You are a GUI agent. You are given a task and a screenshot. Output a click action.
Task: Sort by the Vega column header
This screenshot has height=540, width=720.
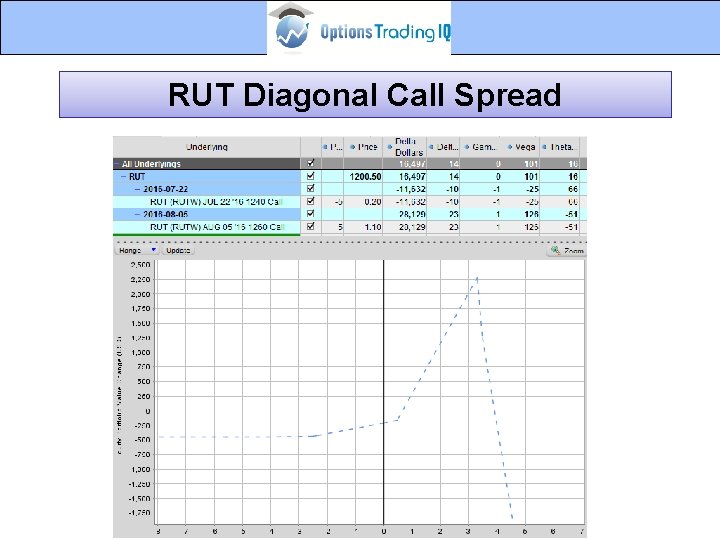pyautogui.click(x=521, y=147)
